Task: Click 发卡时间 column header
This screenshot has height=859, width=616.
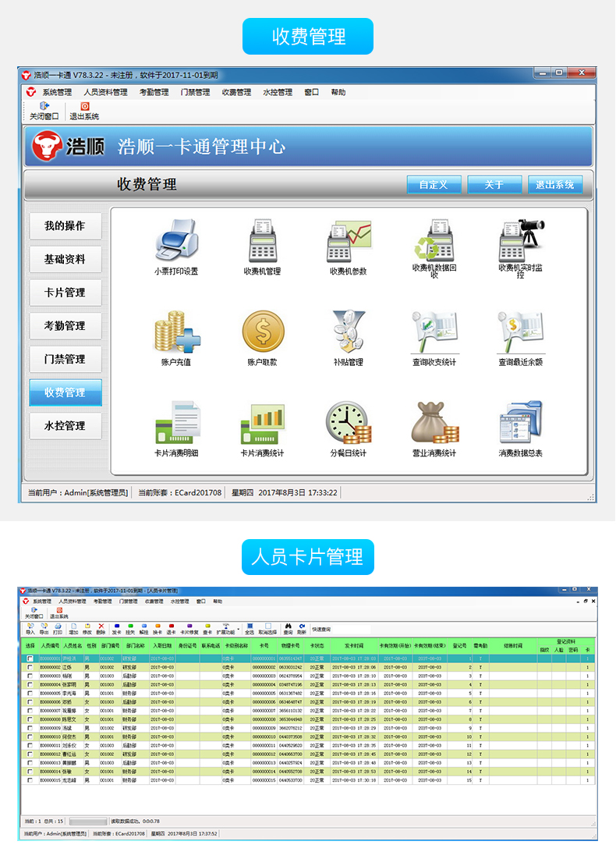Action: [x=354, y=645]
